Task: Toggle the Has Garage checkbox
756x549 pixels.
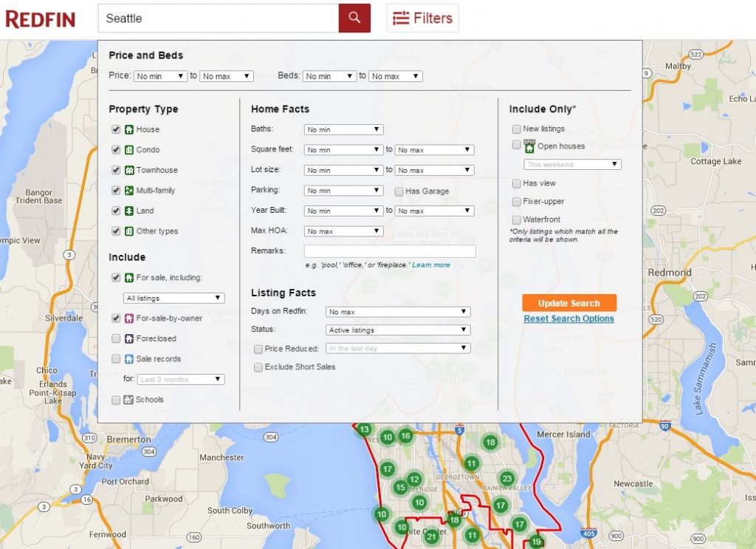Action: pos(398,191)
